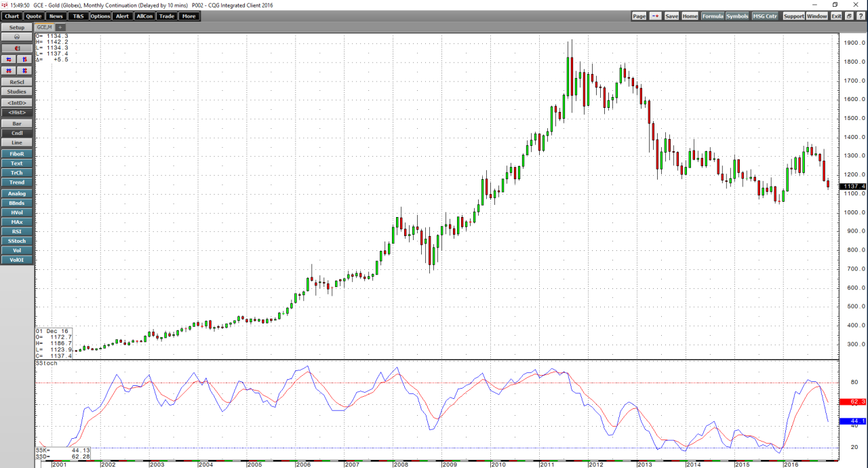Add the Analog study
Image resolution: width=868 pixels, height=468 pixels.
coord(17,193)
